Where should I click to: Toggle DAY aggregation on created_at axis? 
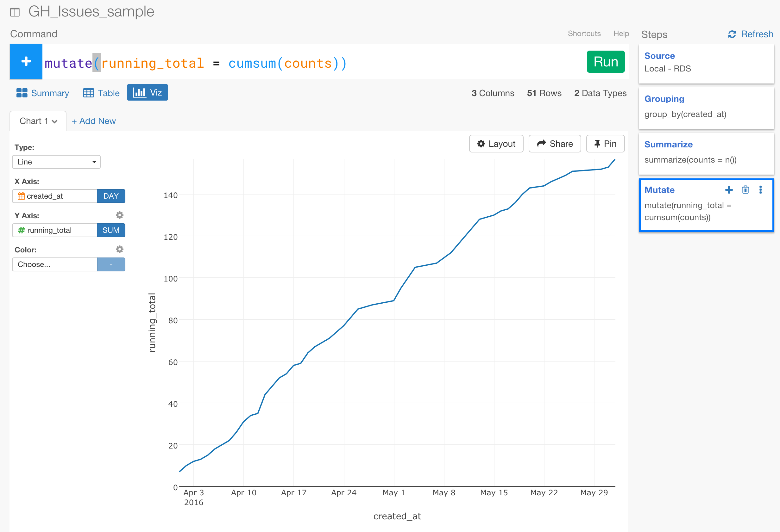(x=111, y=196)
